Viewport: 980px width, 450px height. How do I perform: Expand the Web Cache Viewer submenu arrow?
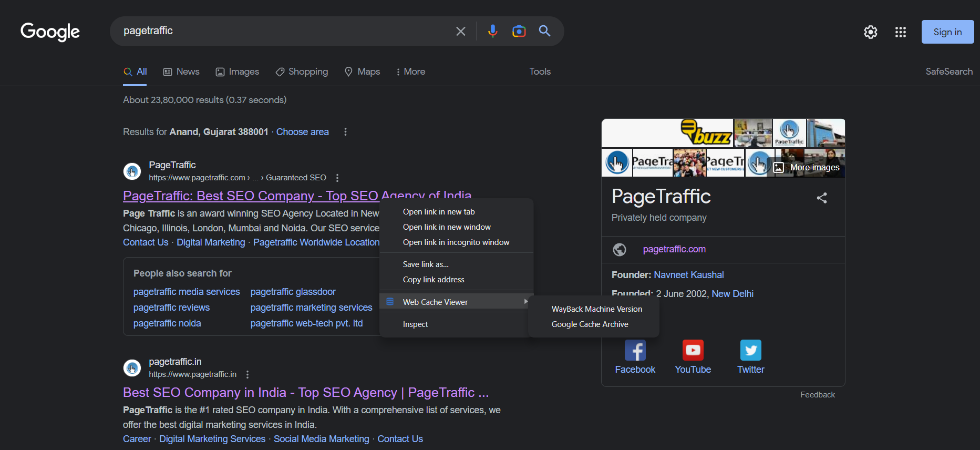click(x=525, y=302)
